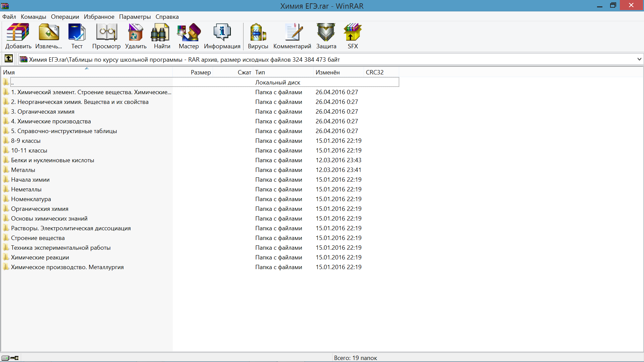644x362 pixels.
Task: Open the Параметры menu
Action: click(135, 17)
